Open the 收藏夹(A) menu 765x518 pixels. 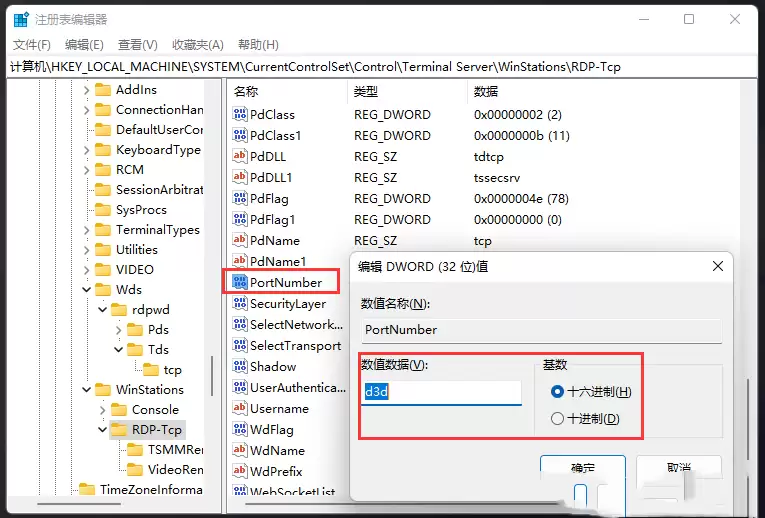point(198,45)
